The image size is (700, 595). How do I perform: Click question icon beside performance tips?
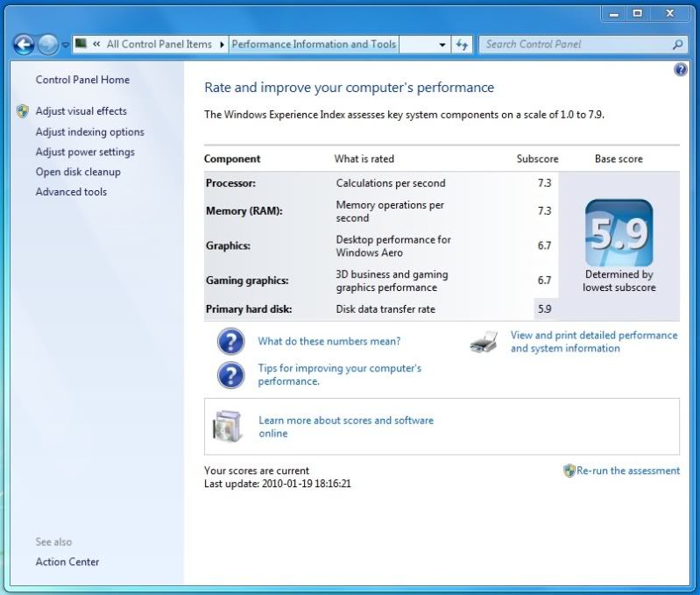230,375
